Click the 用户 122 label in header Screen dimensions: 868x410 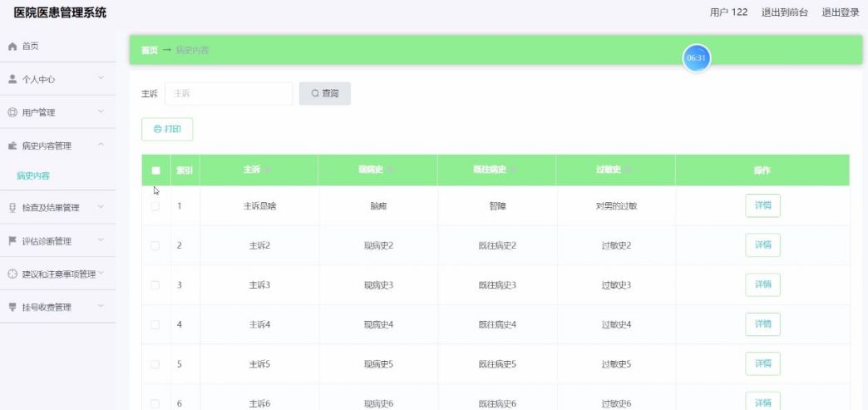coord(728,12)
